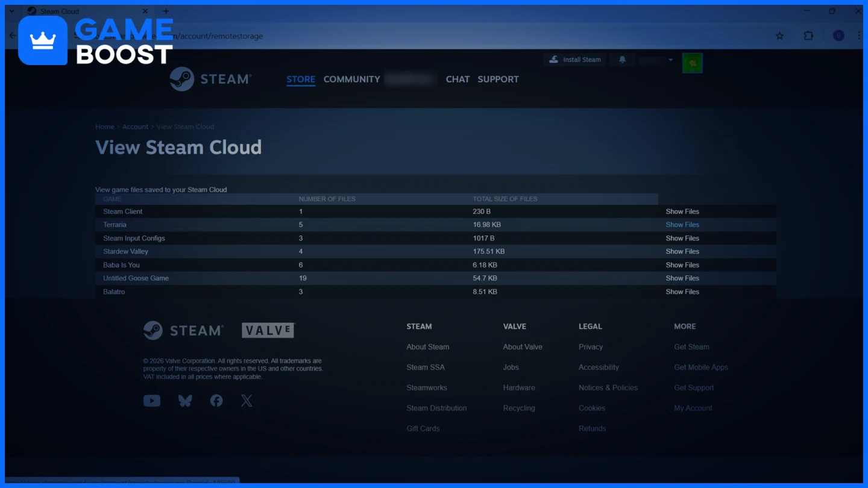Screen dimensions: 868x488
Task: Click the browser back arrow
Action: click(13, 36)
